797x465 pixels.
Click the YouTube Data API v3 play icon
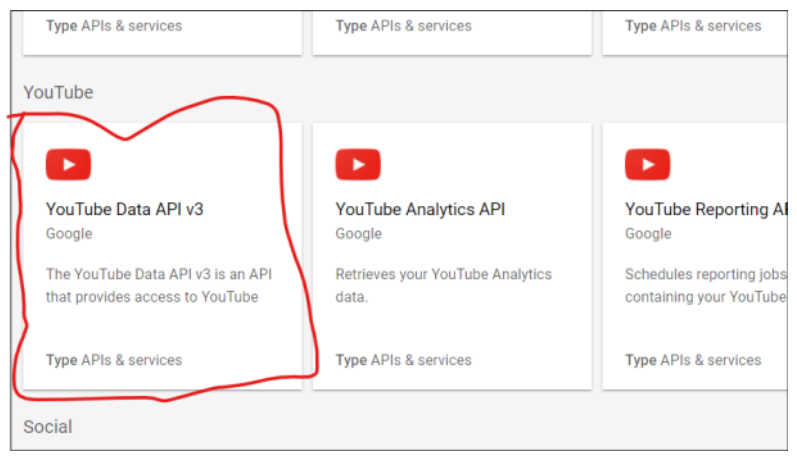[x=68, y=164]
